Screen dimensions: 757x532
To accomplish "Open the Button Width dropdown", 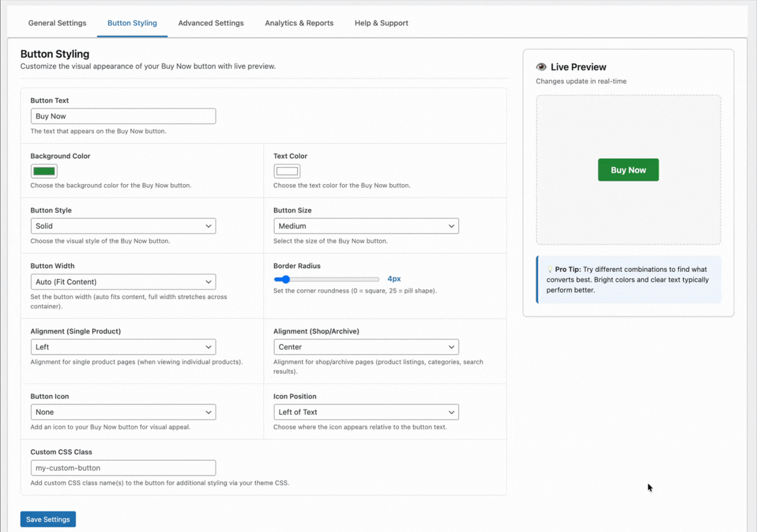I will (x=123, y=281).
